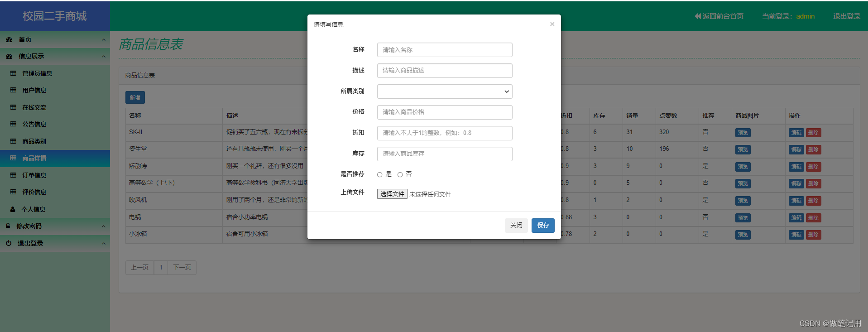Click page number 1 in pagination
Viewport: 868px width, 332px height.
point(161,267)
